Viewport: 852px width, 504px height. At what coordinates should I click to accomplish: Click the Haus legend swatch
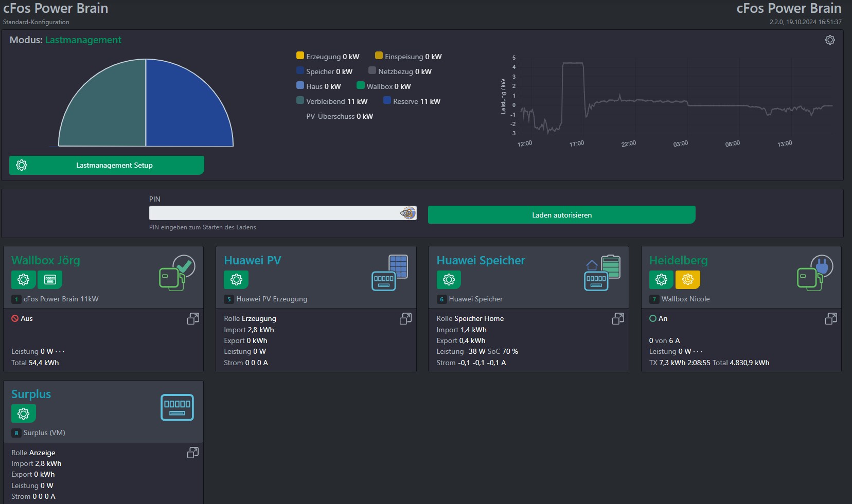300,85
